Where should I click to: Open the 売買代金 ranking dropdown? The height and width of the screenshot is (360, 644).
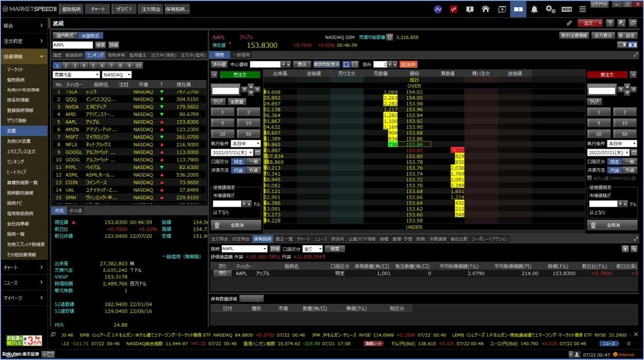point(77,74)
